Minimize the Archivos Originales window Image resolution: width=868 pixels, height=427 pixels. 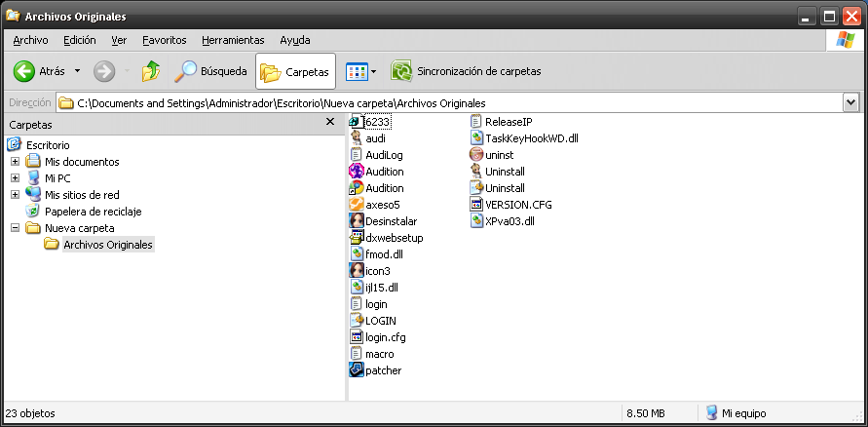pyautogui.click(x=808, y=17)
